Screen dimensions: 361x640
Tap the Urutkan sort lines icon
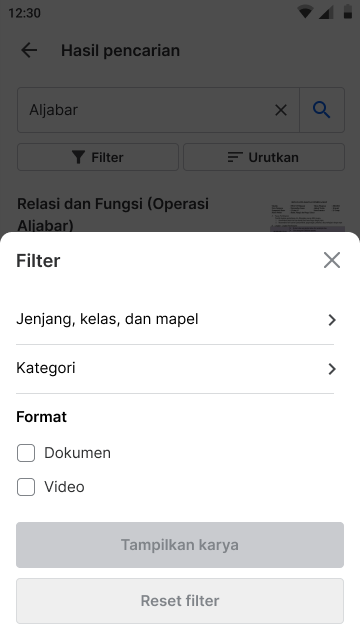[235, 157]
